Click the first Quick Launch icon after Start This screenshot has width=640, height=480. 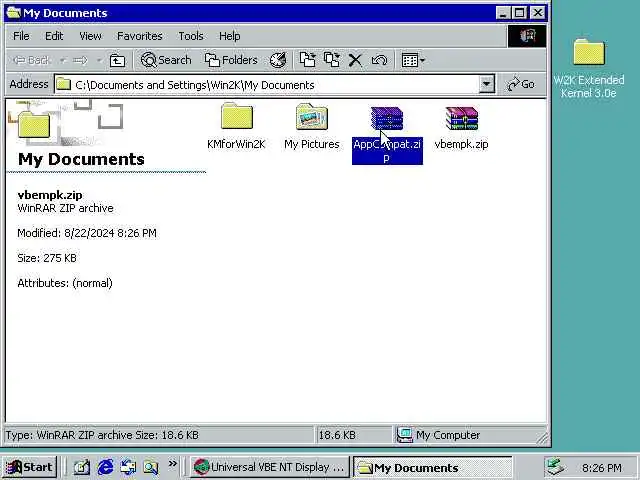(82, 467)
